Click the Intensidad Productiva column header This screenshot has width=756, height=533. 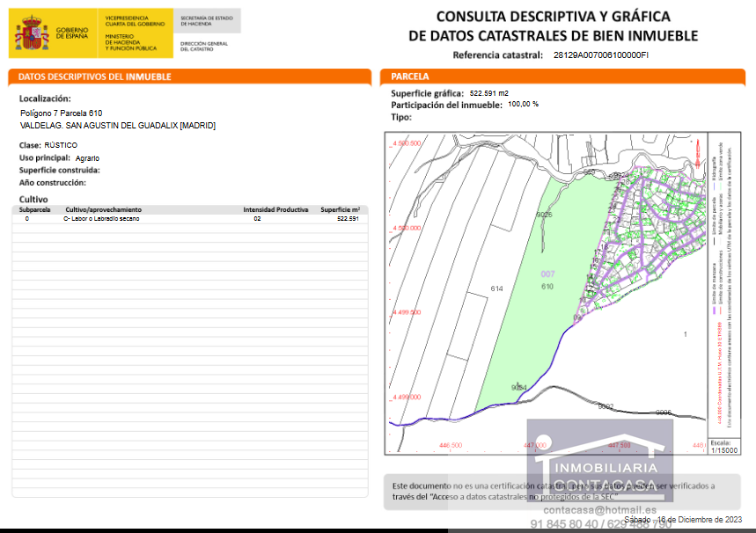pyautogui.click(x=275, y=210)
